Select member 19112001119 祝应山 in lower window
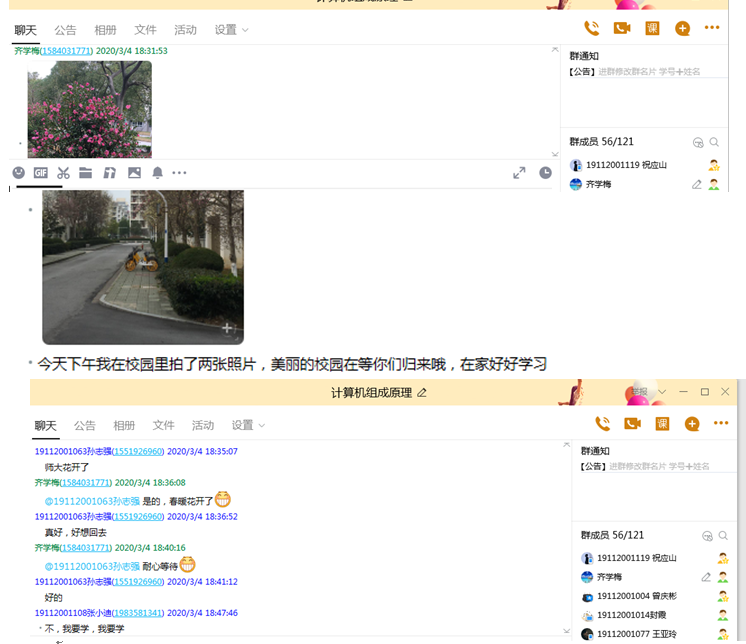Viewport: 746px width, 644px height. pyautogui.click(x=655, y=558)
